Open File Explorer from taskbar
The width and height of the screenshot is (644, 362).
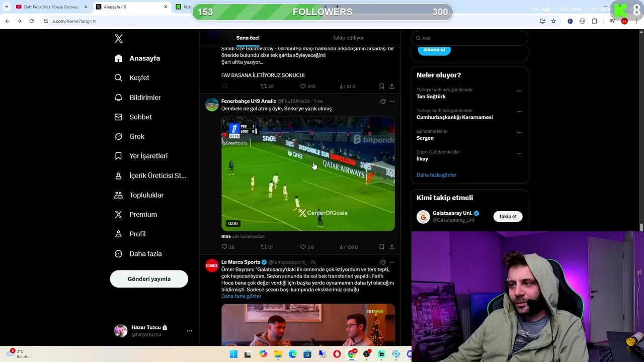278,354
